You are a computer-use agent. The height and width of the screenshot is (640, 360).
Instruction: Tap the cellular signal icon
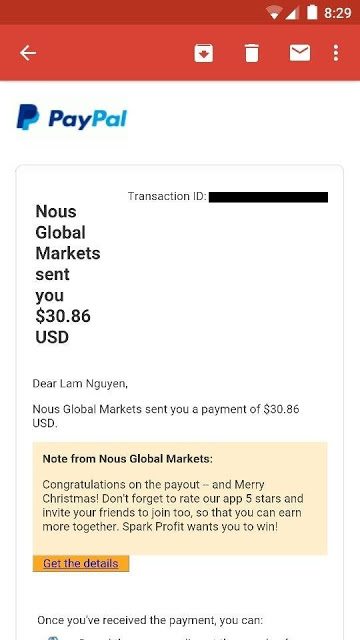(292, 13)
